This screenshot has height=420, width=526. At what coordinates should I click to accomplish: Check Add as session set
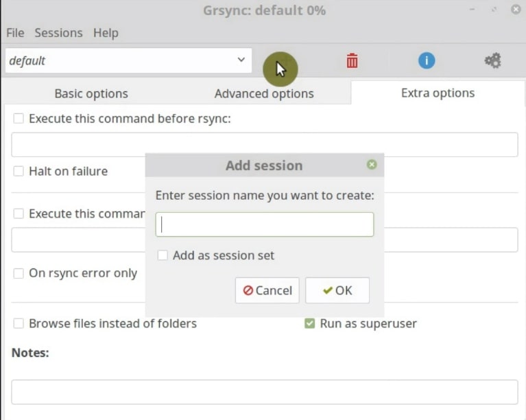click(x=163, y=255)
